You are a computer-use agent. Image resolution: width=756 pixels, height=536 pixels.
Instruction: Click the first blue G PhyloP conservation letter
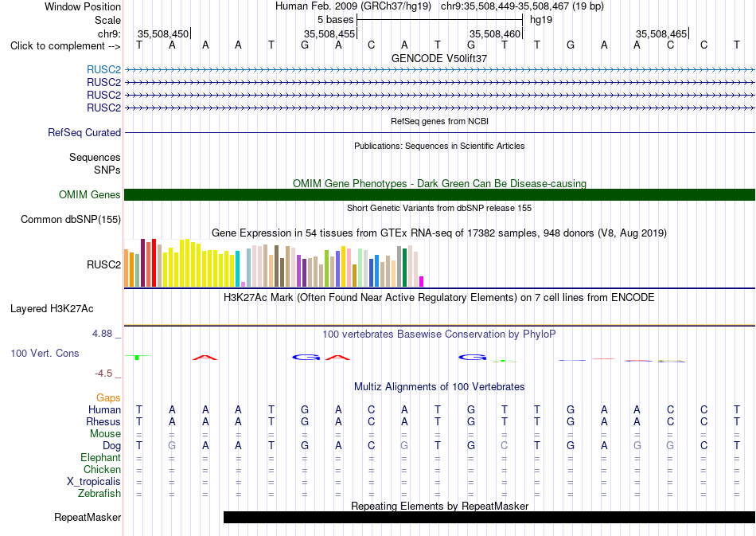point(306,358)
